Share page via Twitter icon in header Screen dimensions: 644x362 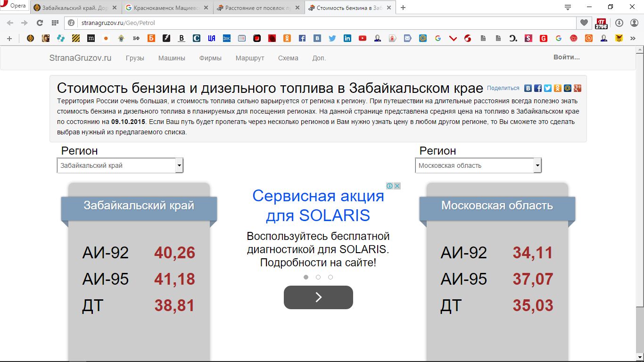(548, 88)
